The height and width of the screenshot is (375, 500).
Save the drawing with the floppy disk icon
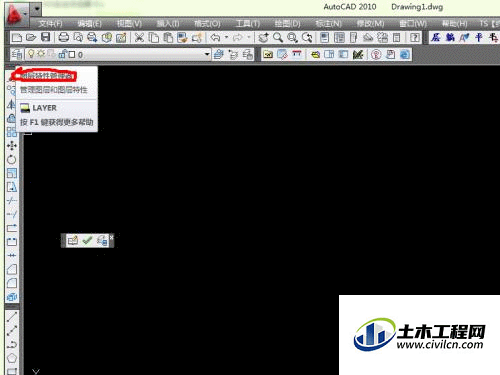[x=45, y=37]
